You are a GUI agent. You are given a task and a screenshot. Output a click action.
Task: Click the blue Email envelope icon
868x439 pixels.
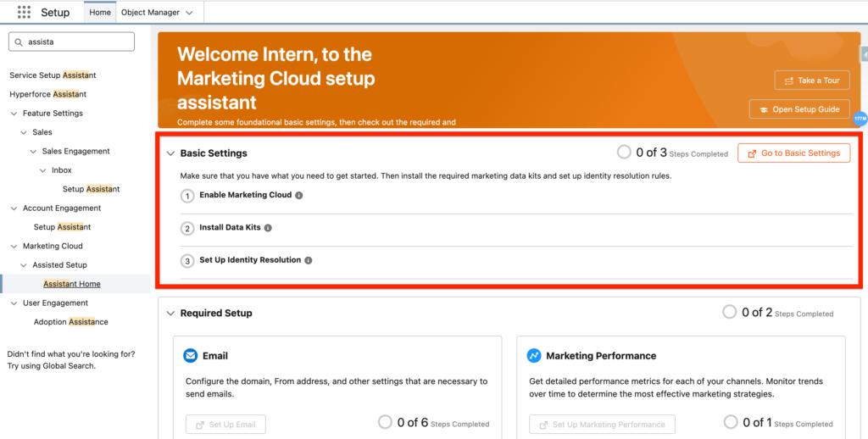191,356
